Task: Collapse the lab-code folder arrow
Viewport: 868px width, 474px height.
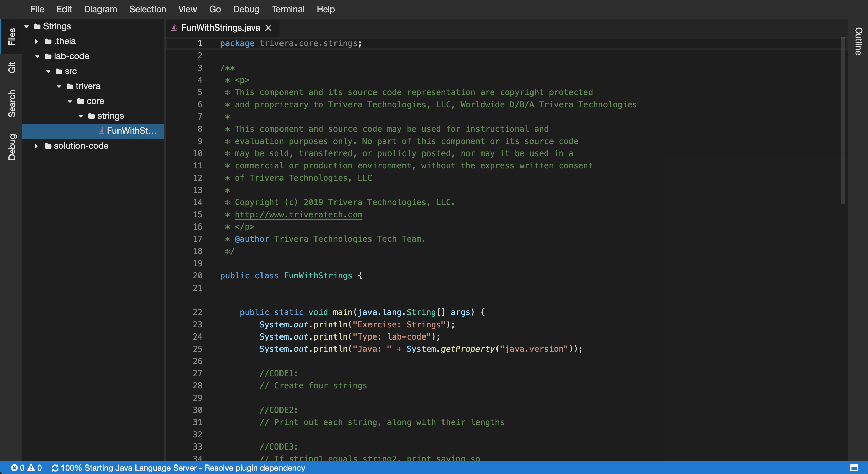Action: [37, 56]
